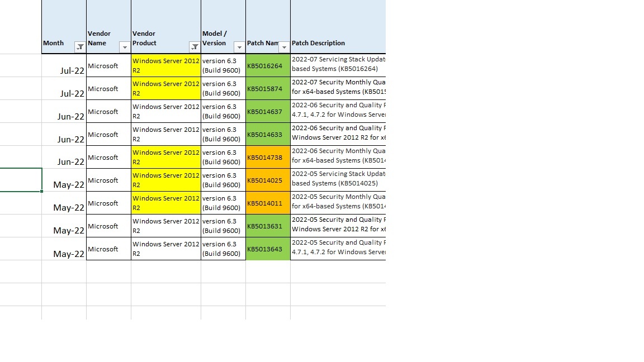Click May-22 in the KB5014025 row
The image size is (644, 362).
click(x=69, y=185)
